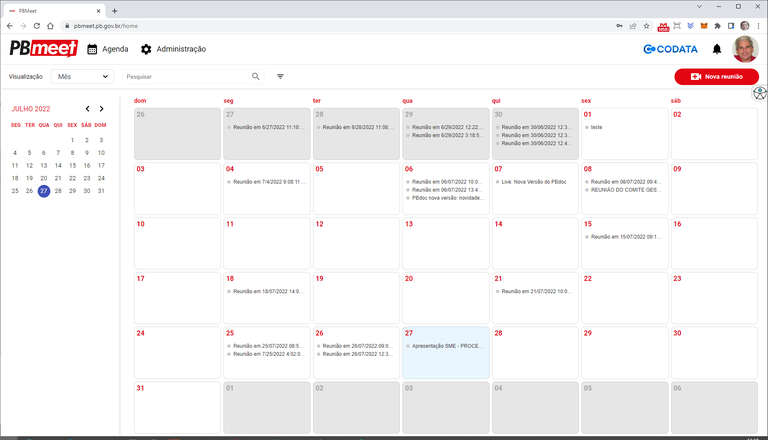Open the user profile avatar

click(745, 49)
